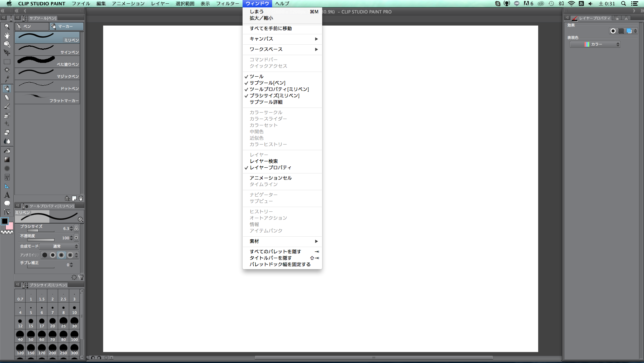Select the べた塗りペン sub tool
644x363 pixels.
(x=47, y=62)
